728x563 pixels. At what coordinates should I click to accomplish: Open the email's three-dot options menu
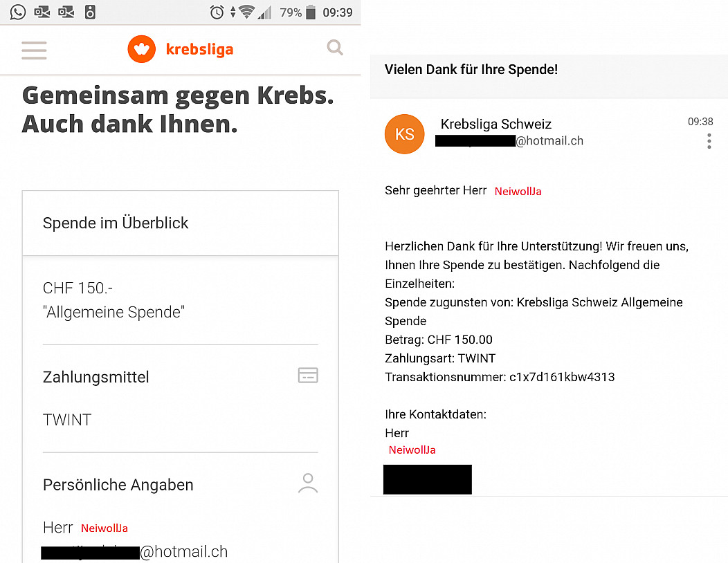tap(709, 142)
